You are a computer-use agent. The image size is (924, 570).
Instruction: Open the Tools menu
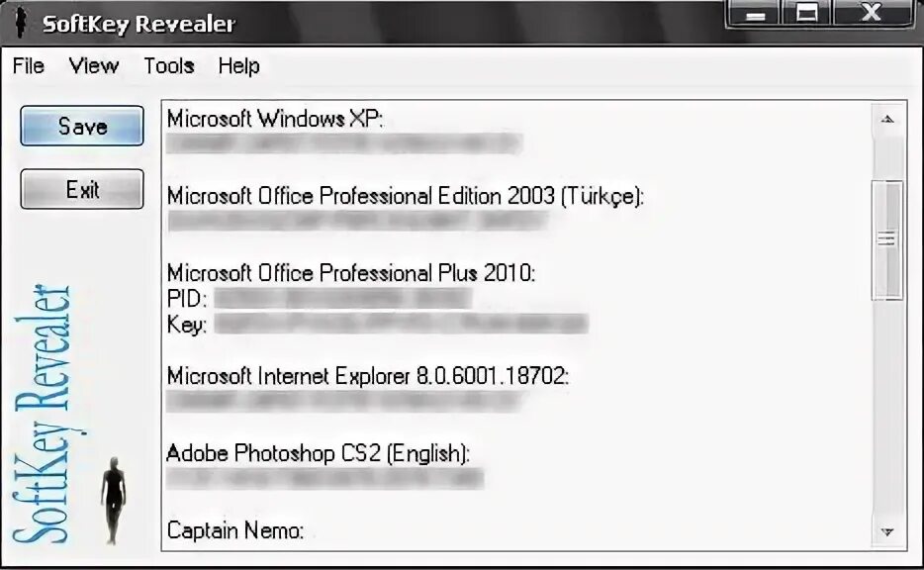pyautogui.click(x=169, y=65)
